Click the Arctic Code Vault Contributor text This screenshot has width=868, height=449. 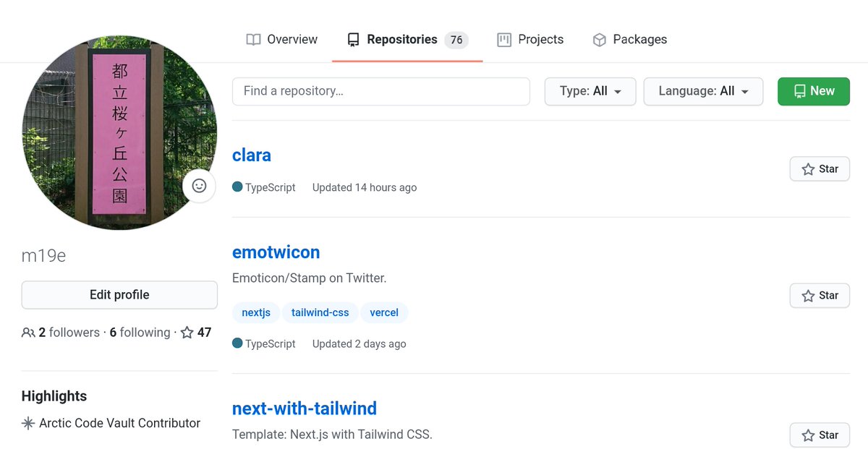point(120,423)
